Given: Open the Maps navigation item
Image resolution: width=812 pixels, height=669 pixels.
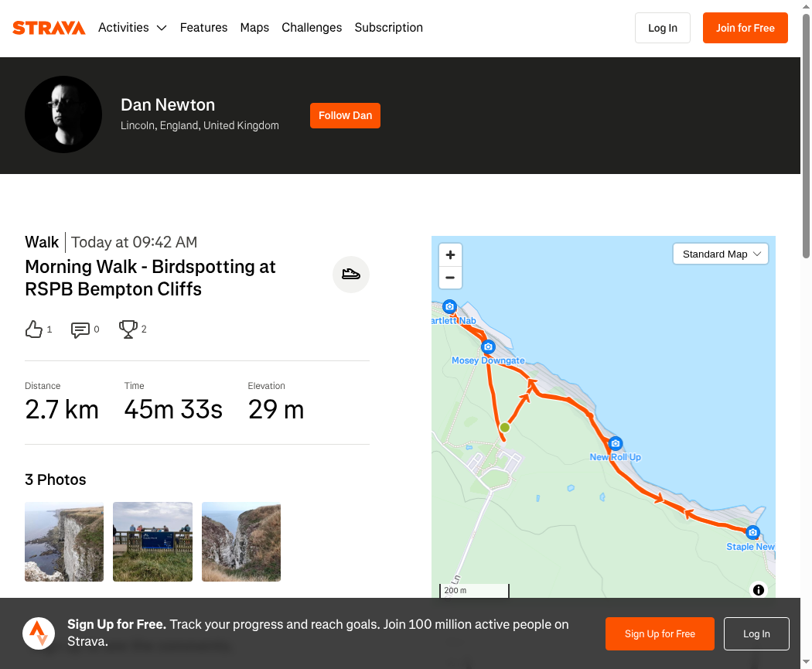Looking at the screenshot, I should click(x=254, y=28).
